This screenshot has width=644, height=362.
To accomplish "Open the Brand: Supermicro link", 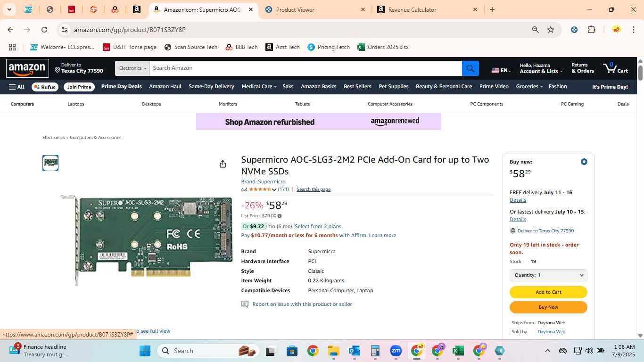I will tap(263, 182).
